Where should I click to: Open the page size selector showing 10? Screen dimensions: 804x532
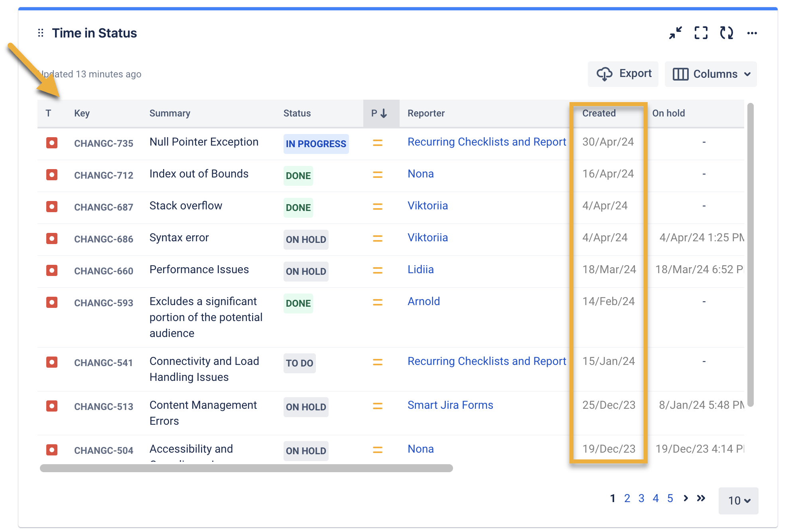tap(738, 501)
